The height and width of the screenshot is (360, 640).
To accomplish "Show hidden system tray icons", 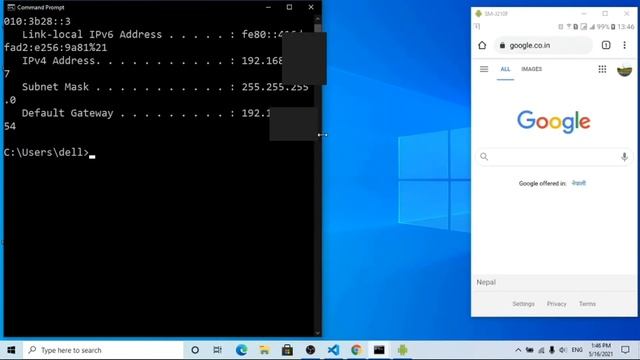I will [x=518, y=350].
